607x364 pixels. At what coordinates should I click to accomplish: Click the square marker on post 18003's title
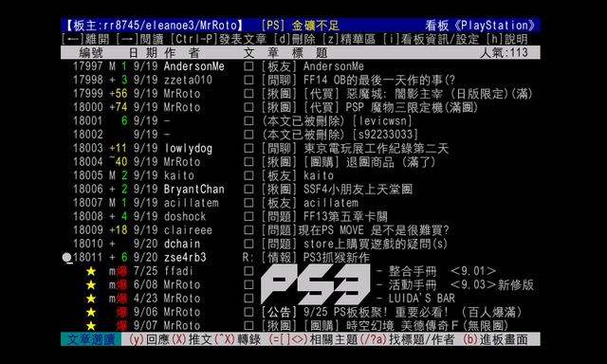coord(248,149)
